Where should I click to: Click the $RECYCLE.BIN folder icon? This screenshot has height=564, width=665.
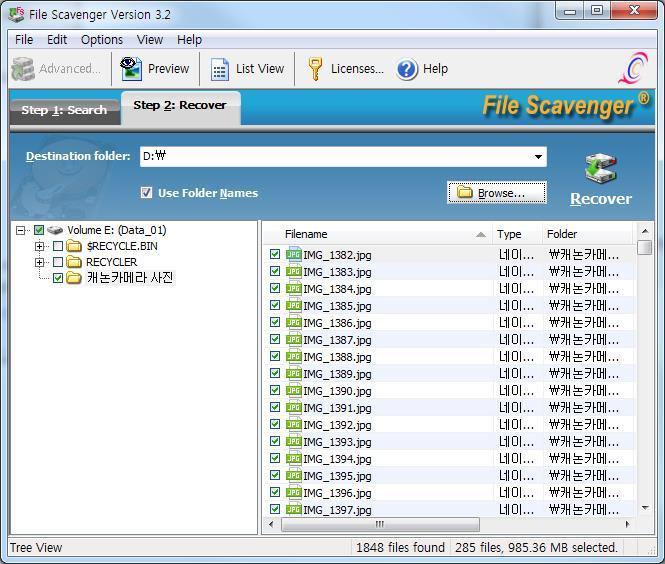coord(74,246)
